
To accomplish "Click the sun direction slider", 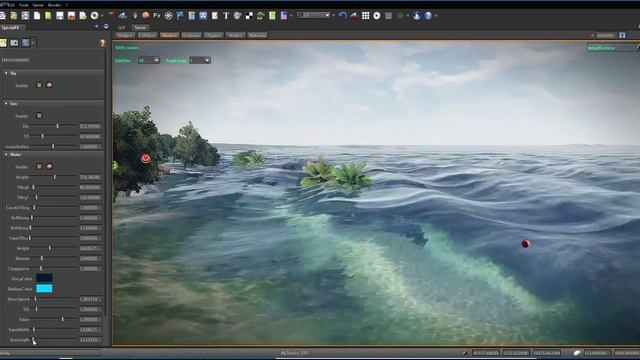I will 54,126.
